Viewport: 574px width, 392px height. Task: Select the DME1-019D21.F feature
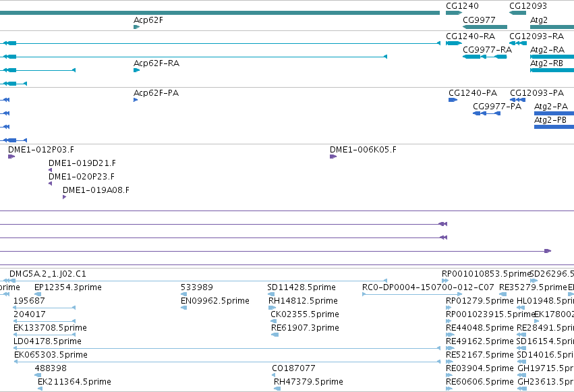[50, 170]
